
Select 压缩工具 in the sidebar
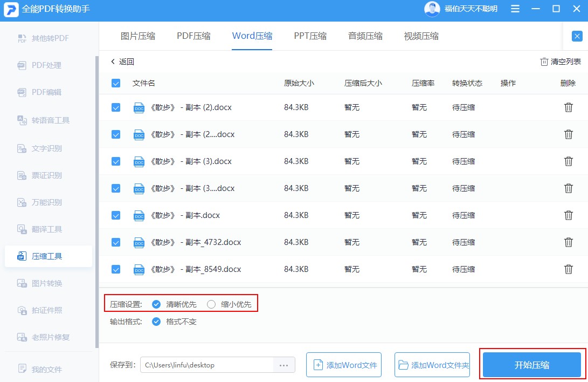click(49, 256)
